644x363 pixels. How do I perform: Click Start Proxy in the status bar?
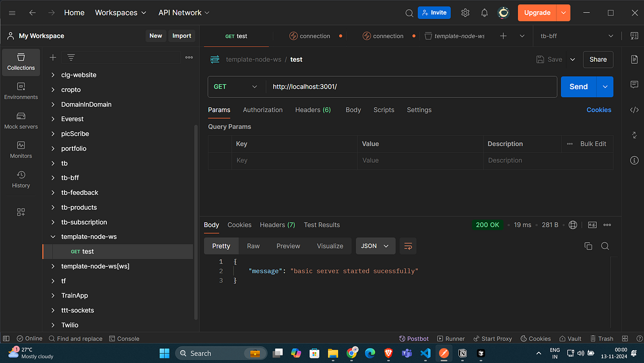click(x=492, y=338)
